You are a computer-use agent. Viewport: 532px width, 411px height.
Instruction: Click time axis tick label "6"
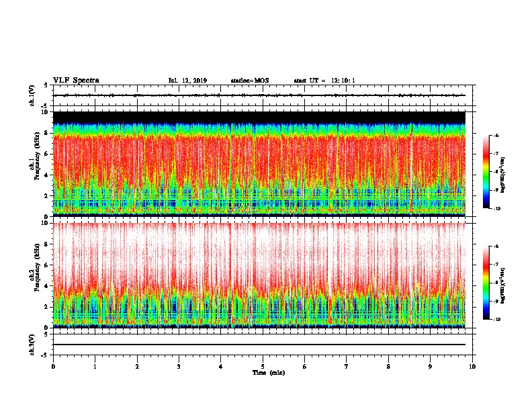(305, 367)
